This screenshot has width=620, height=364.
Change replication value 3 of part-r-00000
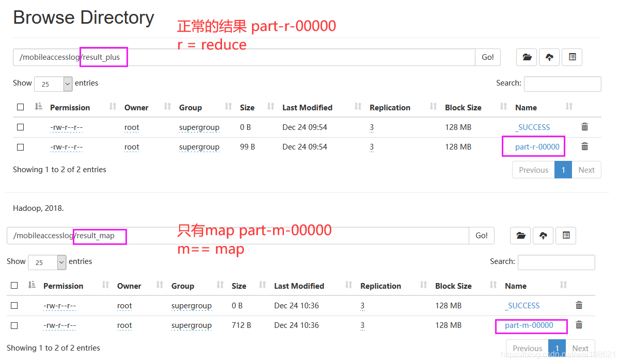[372, 147]
